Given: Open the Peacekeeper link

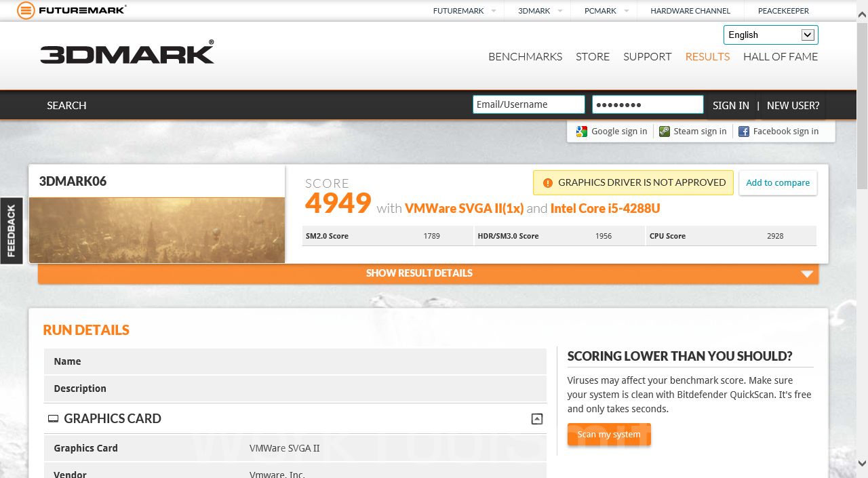Looking at the screenshot, I should pyautogui.click(x=783, y=11).
